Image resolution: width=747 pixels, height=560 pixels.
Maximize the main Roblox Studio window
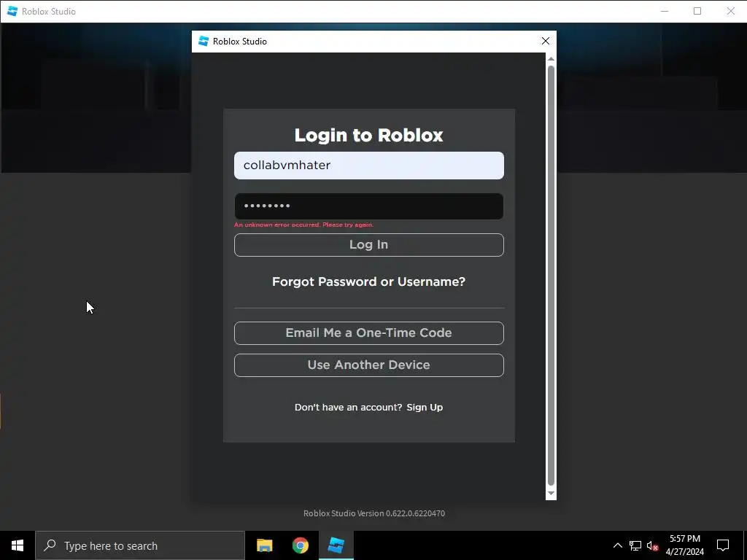(697, 11)
